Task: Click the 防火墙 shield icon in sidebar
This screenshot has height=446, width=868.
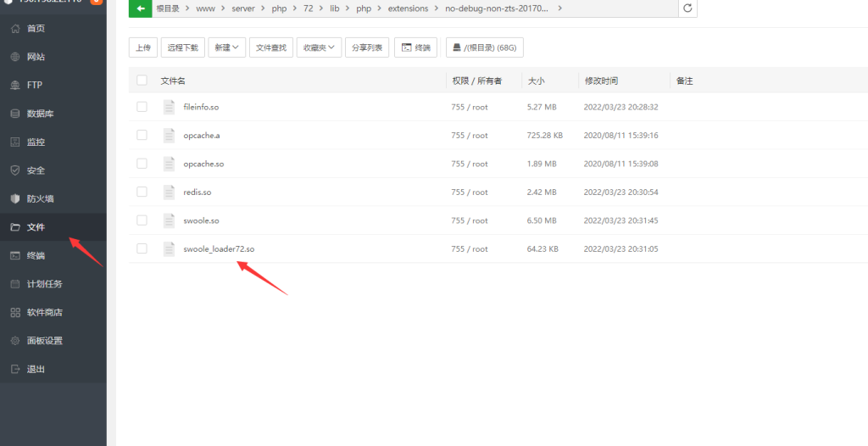Action: (14, 198)
